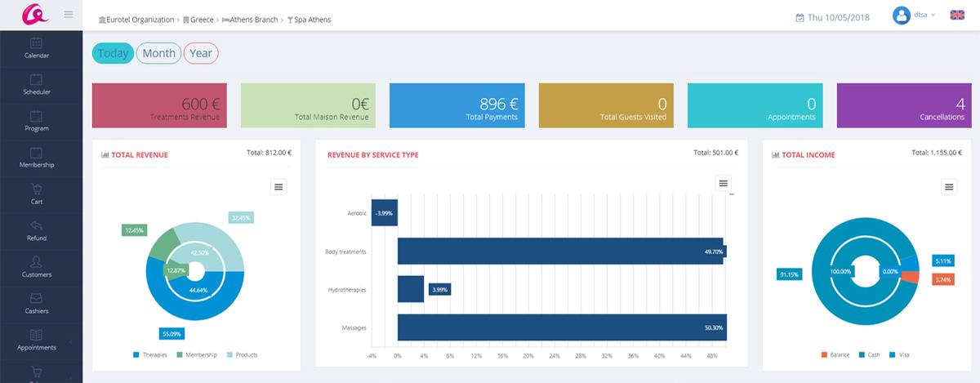Switch language via UK flag
Viewport: 980px width, 383px height.
[x=956, y=15]
